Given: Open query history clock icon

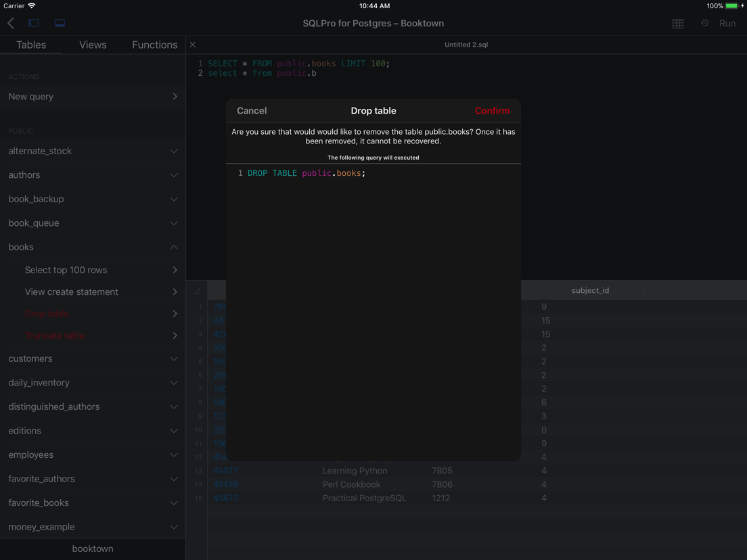Looking at the screenshot, I should pyautogui.click(x=704, y=23).
